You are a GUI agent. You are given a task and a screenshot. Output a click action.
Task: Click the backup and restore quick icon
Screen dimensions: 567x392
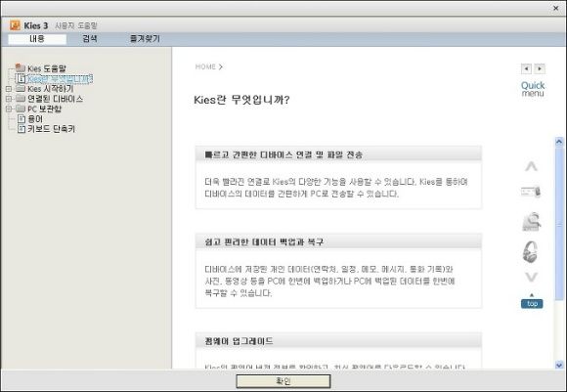[x=531, y=221]
